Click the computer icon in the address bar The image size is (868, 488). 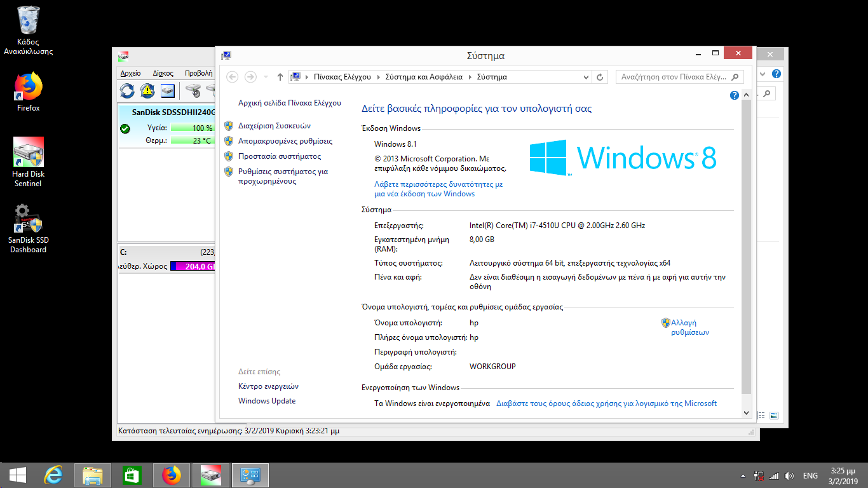(x=295, y=77)
